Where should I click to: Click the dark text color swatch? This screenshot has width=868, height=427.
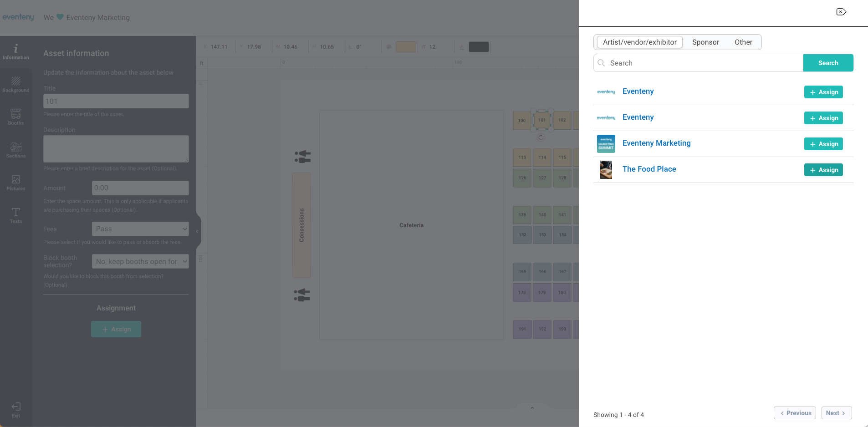(x=479, y=47)
